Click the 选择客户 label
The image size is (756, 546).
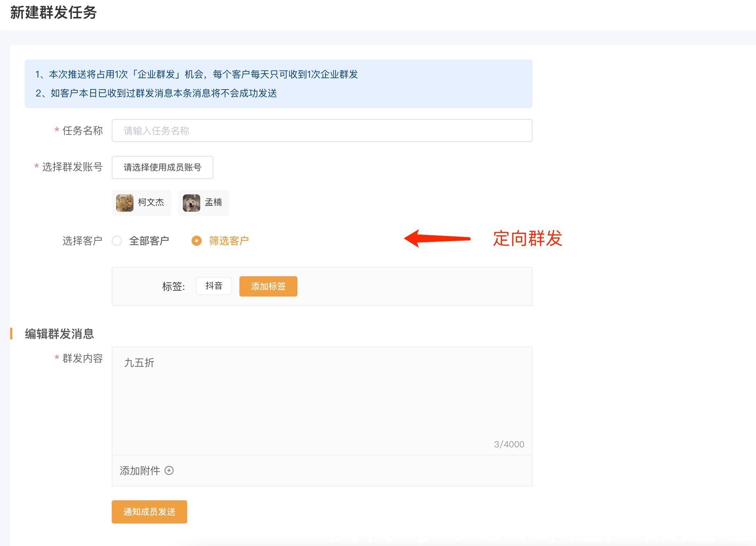(x=82, y=241)
